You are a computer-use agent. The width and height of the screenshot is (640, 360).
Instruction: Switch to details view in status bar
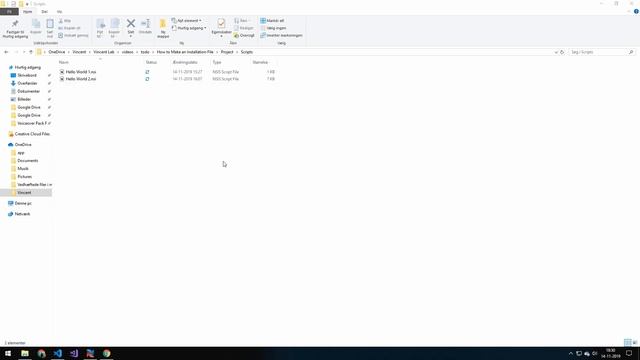click(627, 342)
